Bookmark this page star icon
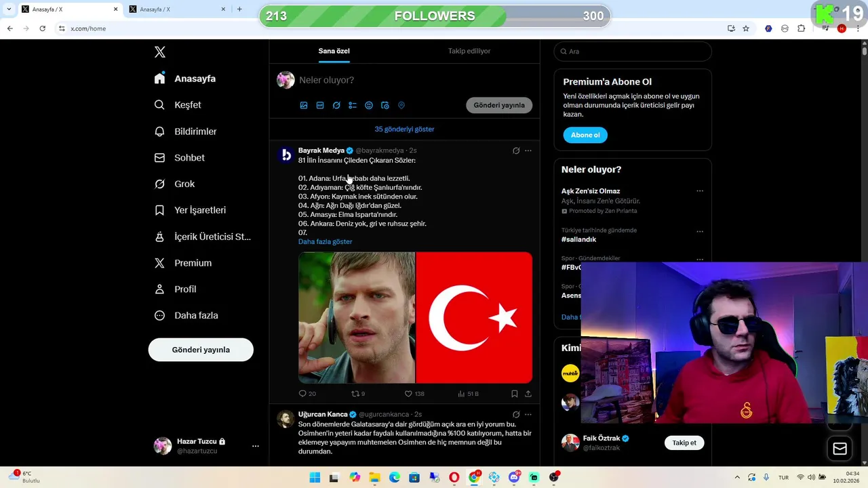Viewport: 868px width, 488px height. [746, 28]
